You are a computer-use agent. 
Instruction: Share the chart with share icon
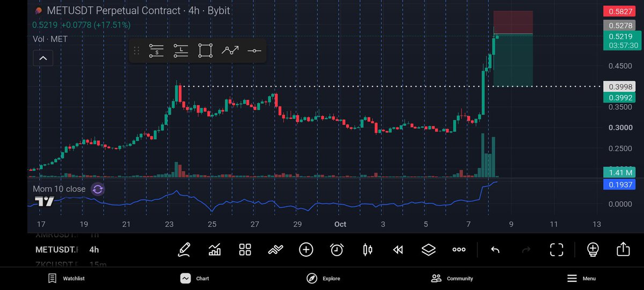pyautogui.click(x=623, y=249)
